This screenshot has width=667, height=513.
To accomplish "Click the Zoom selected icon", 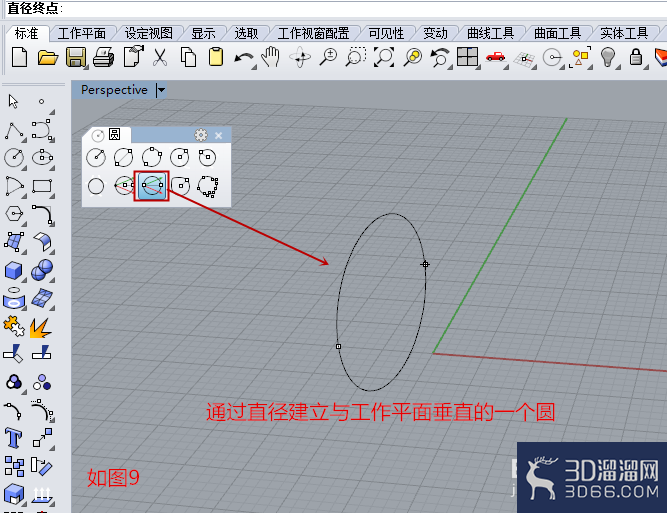I will pos(413,57).
